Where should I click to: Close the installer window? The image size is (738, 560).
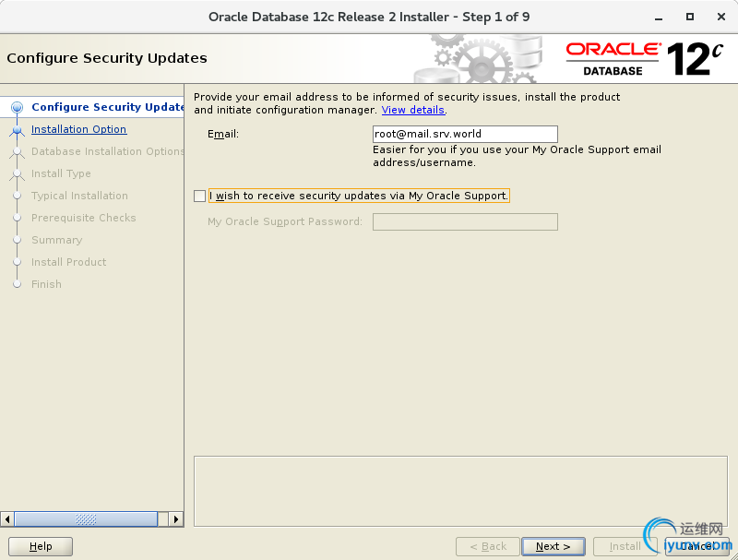tap(721, 17)
